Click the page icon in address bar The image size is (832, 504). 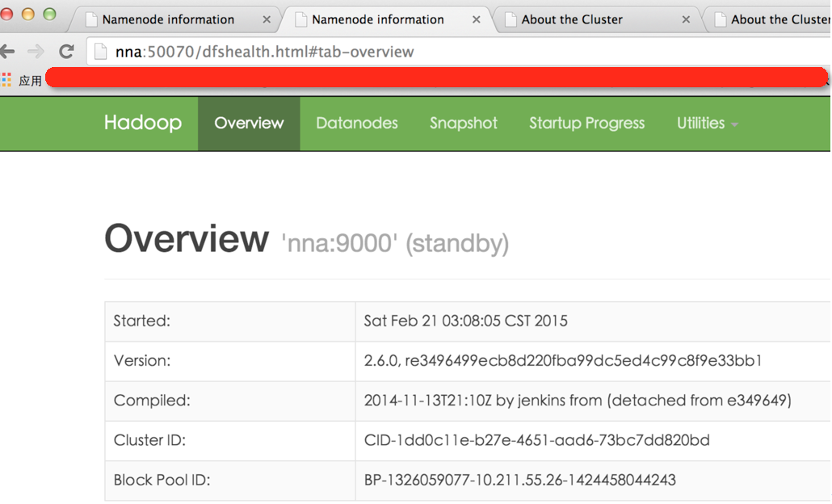tap(101, 52)
